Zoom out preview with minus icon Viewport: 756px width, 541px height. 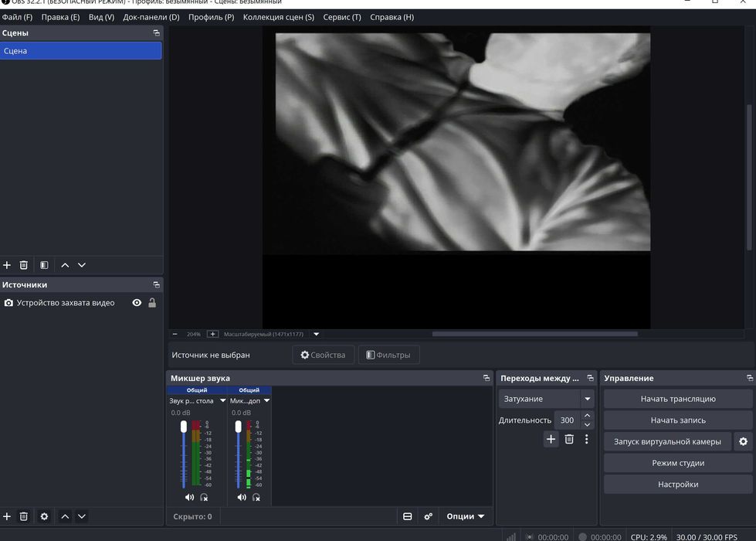175,334
